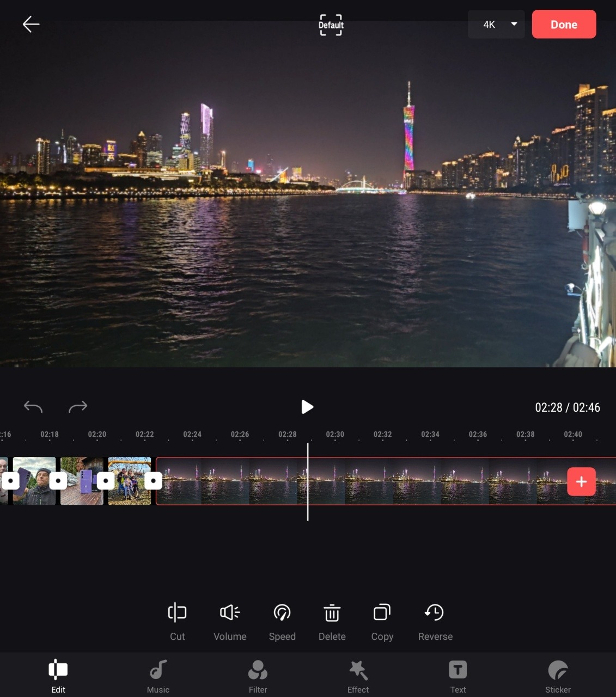Open the Text tab
This screenshot has width=616, height=697.
pyautogui.click(x=458, y=676)
